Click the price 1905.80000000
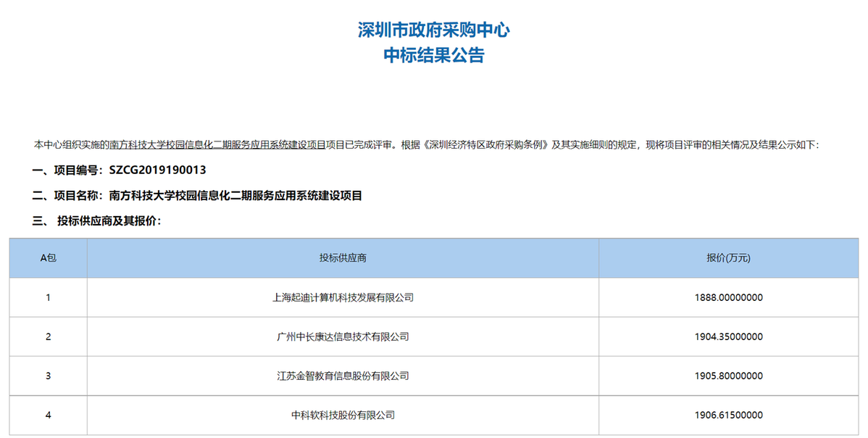Image resolution: width=868 pixels, height=438 pixels. pos(728,376)
